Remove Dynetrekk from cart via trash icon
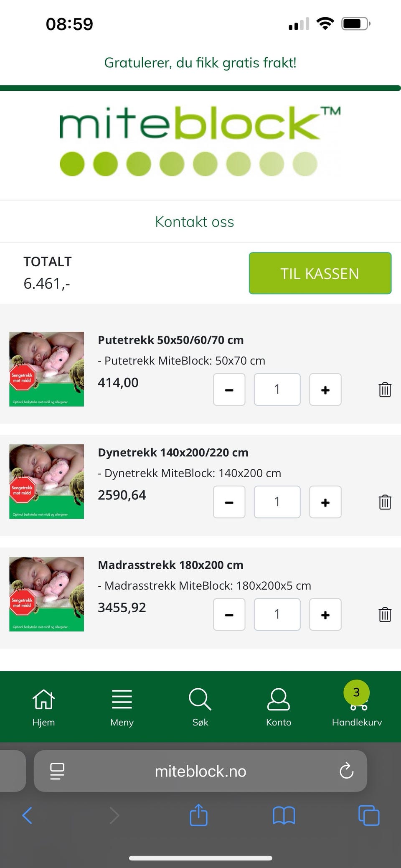Screen dimensions: 401x868 pos(385,502)
